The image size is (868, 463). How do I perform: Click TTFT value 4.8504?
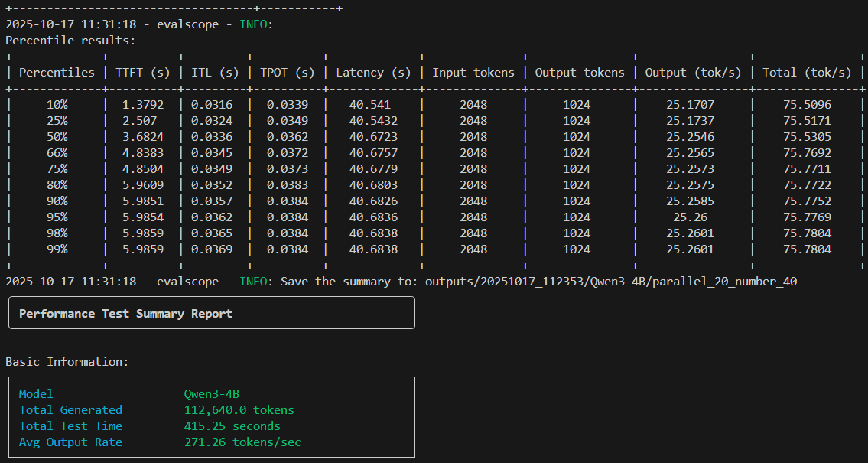(143, 169)
